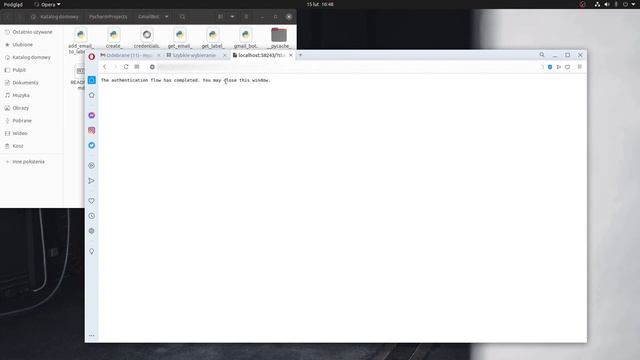Click Katalog domowy breadcrumb in file manager header

pos(55,17)
